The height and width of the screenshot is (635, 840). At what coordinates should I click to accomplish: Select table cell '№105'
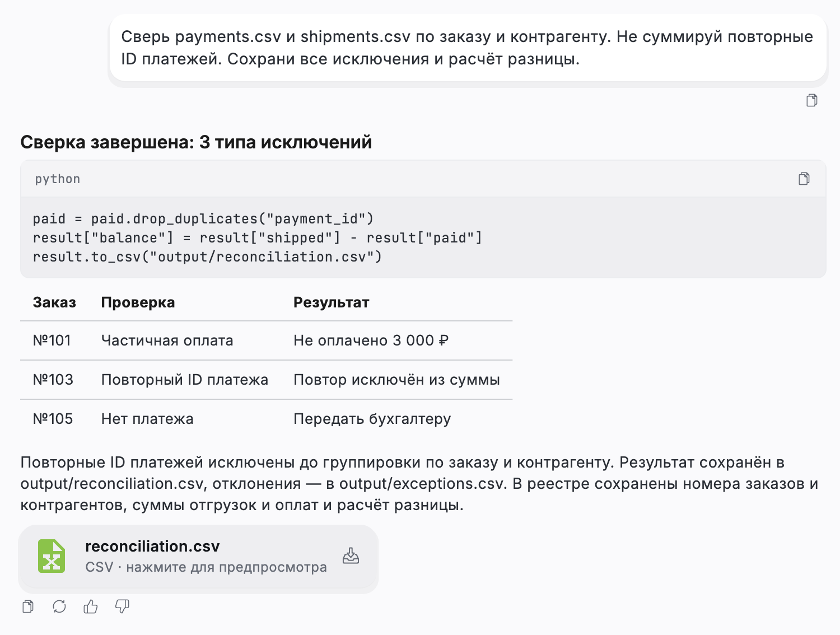pyautogui.click(x=53, y=419)
